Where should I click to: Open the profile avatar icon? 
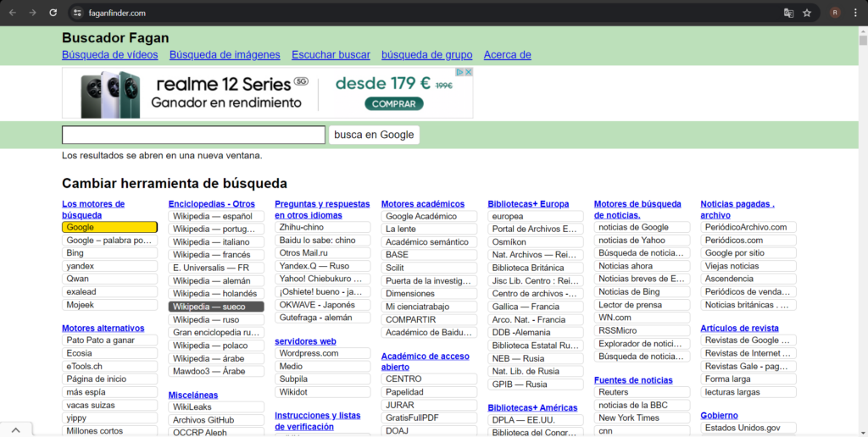click(835, 13)
